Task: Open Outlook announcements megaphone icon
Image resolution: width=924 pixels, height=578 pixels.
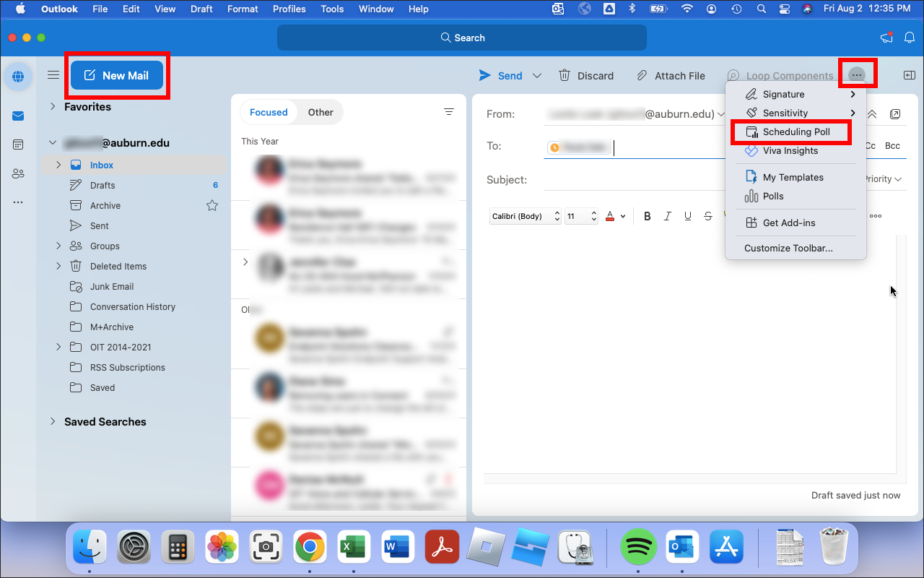Action: click(x=886, y=38)
